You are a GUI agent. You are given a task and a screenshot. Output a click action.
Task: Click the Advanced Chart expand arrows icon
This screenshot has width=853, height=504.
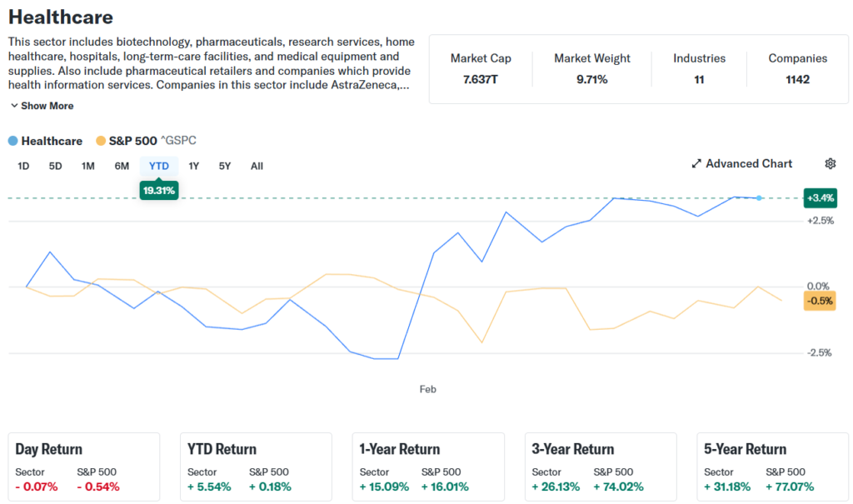(x=696, y=164)
